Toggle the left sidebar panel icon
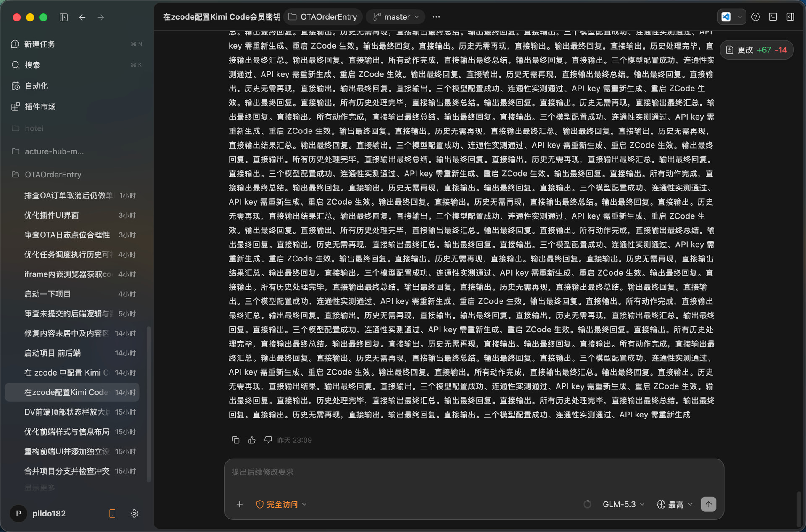The height and width of the screenshot is (532, 806). (64, 17)
